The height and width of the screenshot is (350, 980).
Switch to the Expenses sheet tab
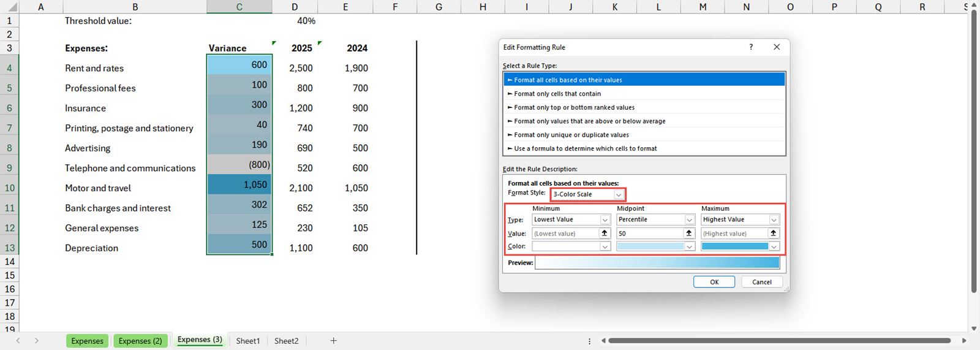[88, 341]
